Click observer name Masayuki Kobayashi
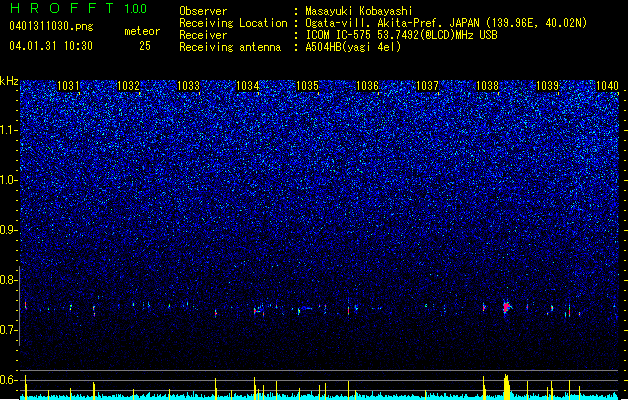The width and height of the screenshot is (629, 400). coord(359,11)
